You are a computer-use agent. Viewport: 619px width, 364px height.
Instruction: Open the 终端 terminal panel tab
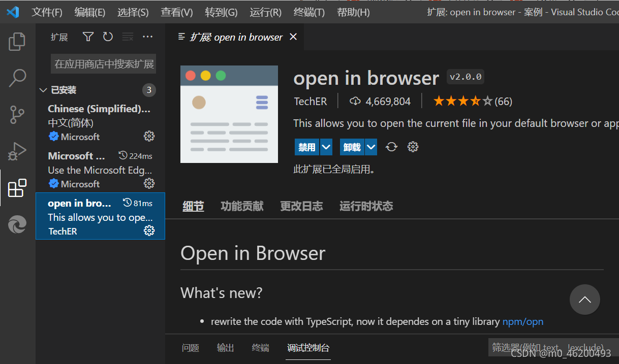coord(261,348)
